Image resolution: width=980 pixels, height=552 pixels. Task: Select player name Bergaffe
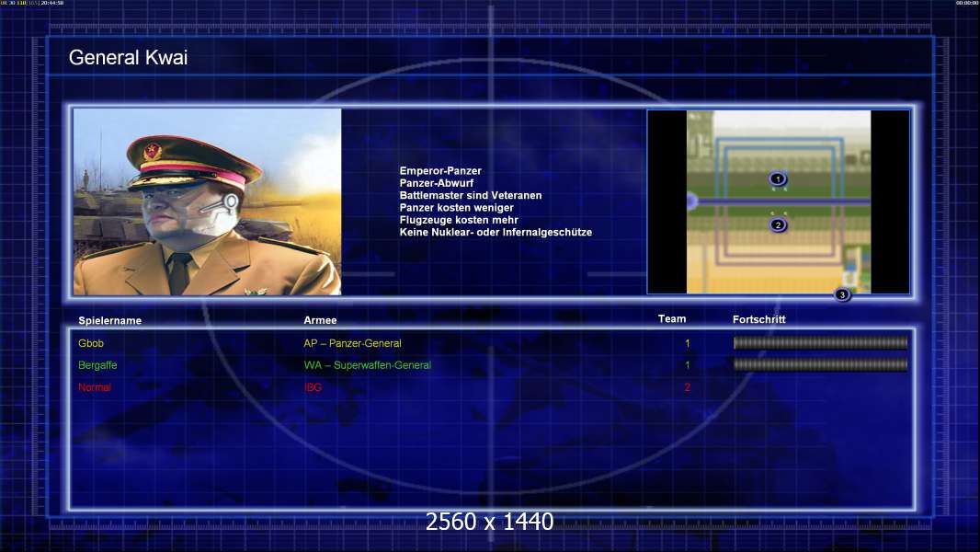(97, 365)
